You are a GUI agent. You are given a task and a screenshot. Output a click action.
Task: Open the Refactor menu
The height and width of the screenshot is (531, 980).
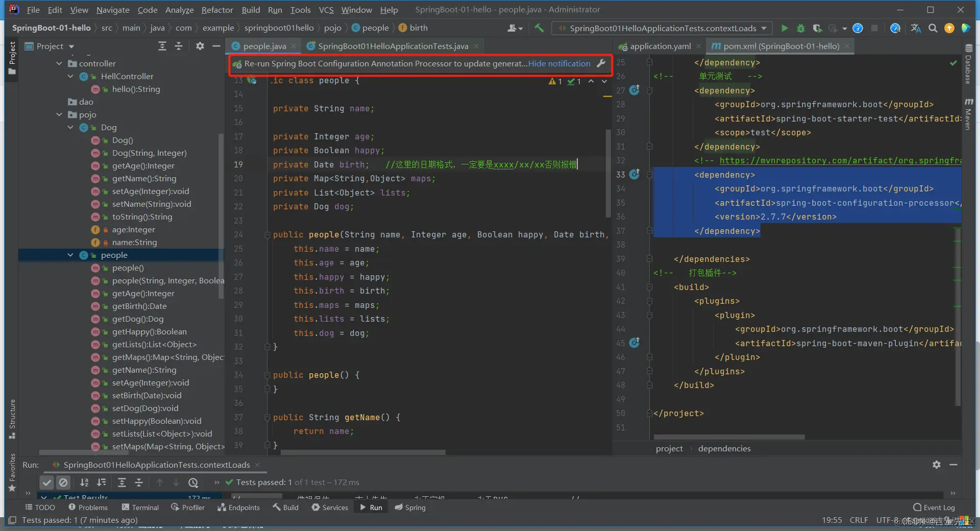(x=217, y=10)
